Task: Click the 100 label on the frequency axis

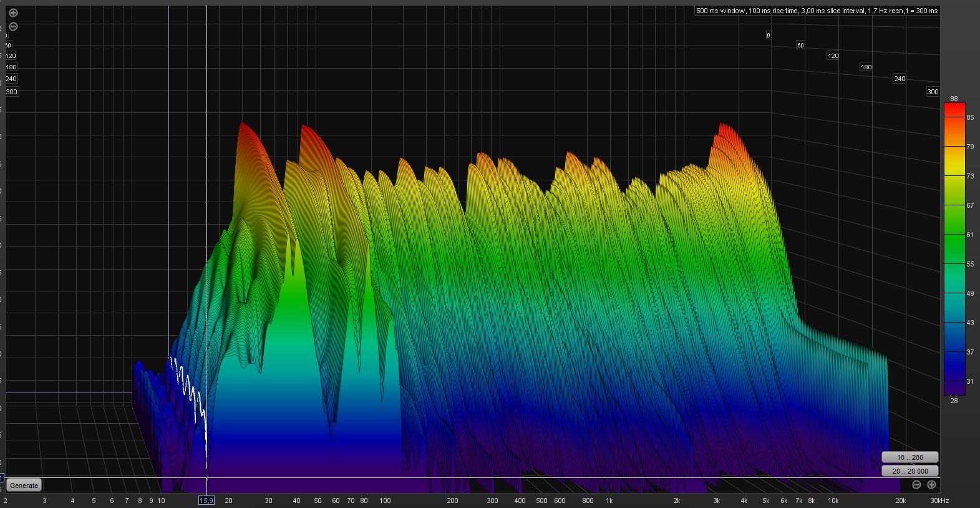Action: [x=385, y=501]
